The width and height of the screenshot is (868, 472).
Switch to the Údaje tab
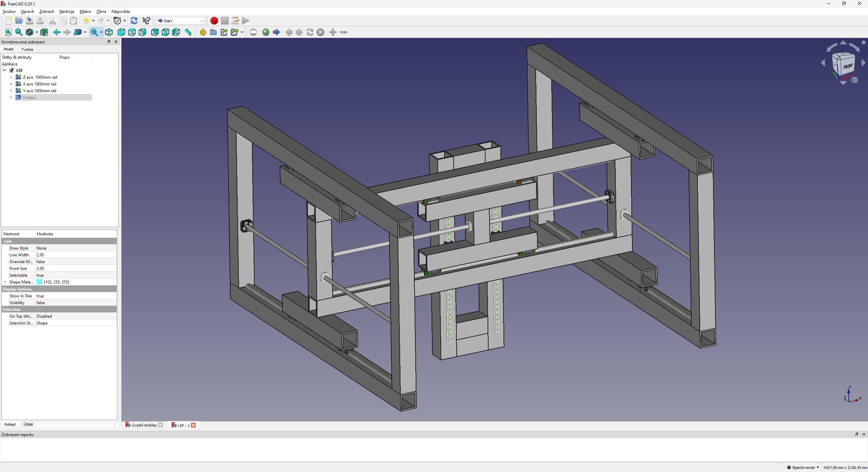tap(28, 424)
